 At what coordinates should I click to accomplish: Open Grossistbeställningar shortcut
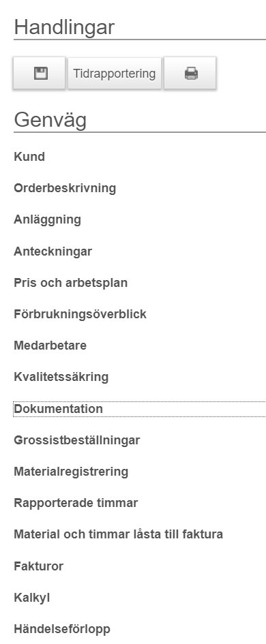[77, 440]
